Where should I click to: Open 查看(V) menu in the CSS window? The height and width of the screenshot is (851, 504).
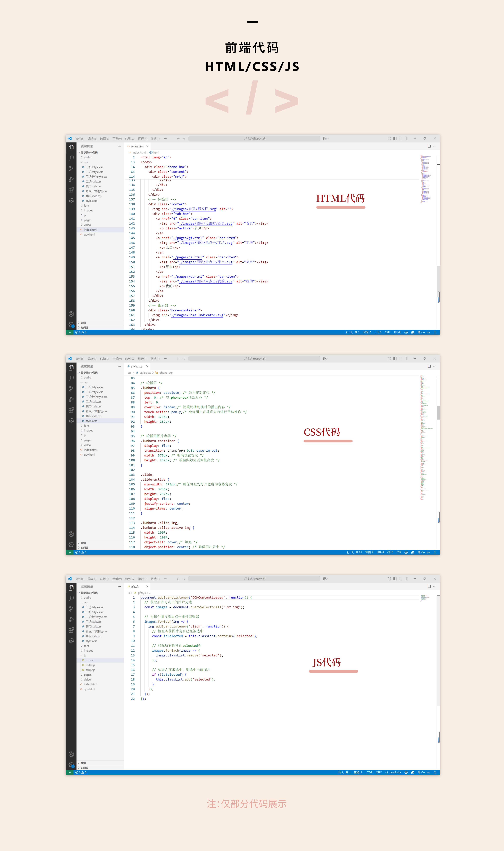pos(117,359)
